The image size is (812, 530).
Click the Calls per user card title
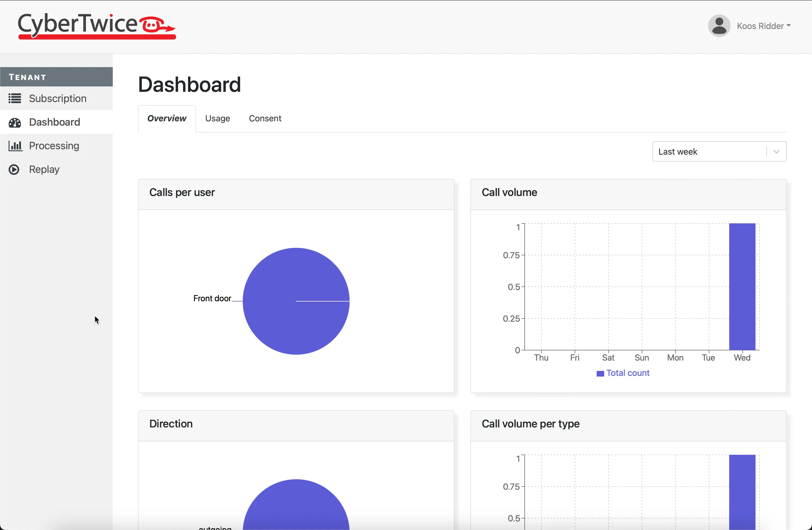click(x=182, y=192)
